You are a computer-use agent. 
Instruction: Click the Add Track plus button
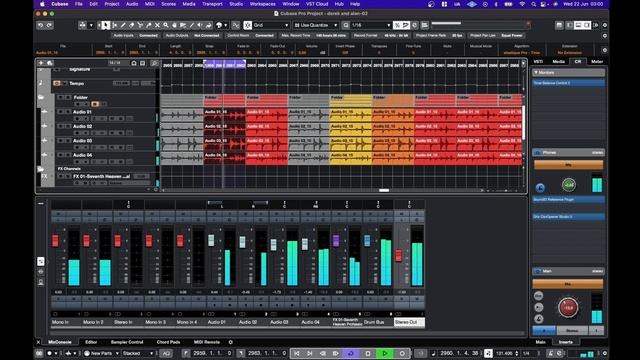(x=41, y=63)
